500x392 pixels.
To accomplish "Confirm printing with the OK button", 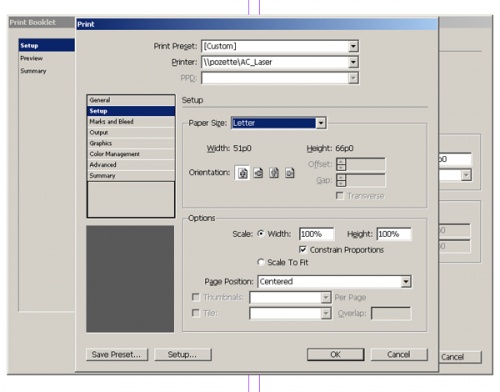I will pyautogui.click(x=335, y=354).
